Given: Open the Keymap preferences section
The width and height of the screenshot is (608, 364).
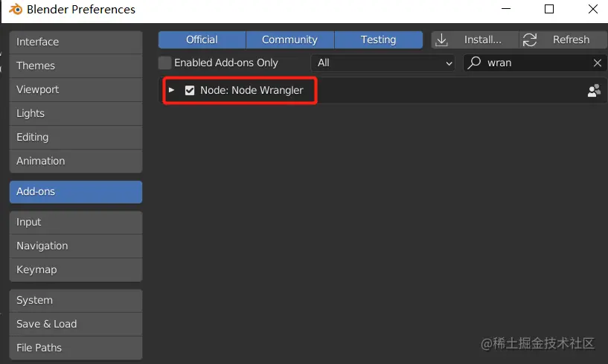Looking at the screenshot, I should pos(76,269).
